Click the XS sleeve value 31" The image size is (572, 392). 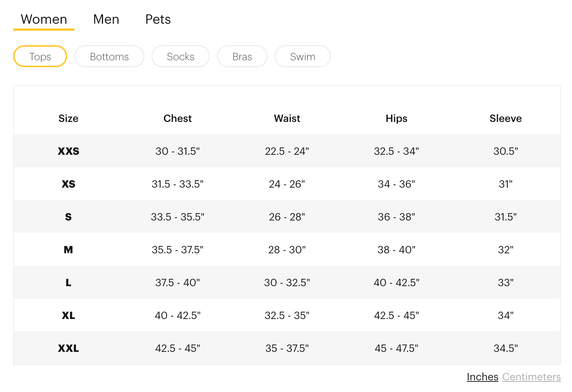click(x=506, y=184)
